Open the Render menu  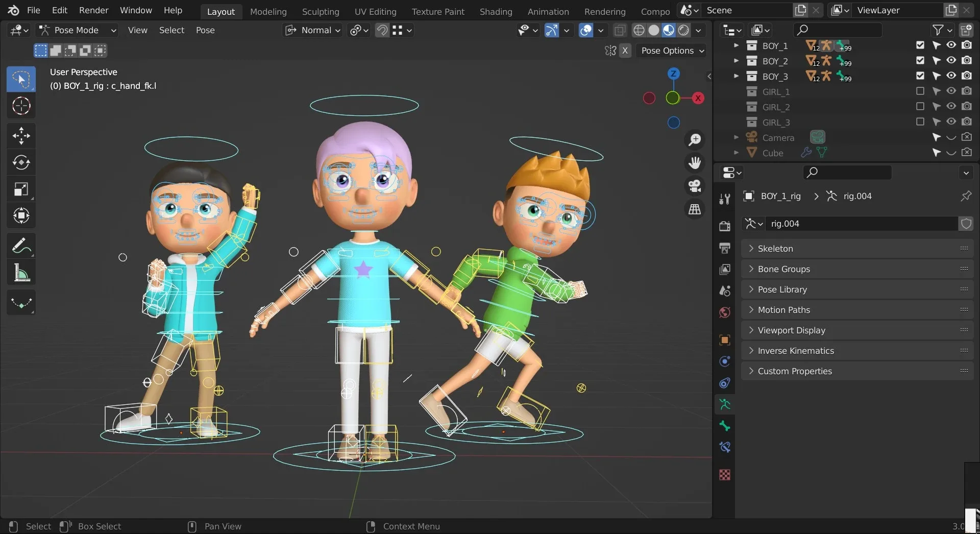93,10
